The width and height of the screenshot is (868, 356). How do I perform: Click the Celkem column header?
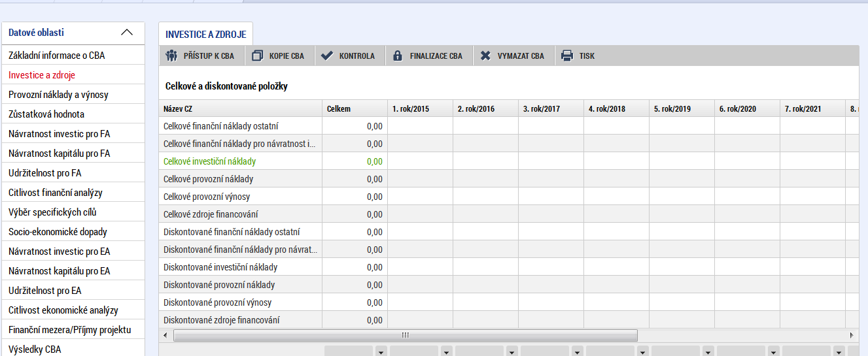(355, 108)
